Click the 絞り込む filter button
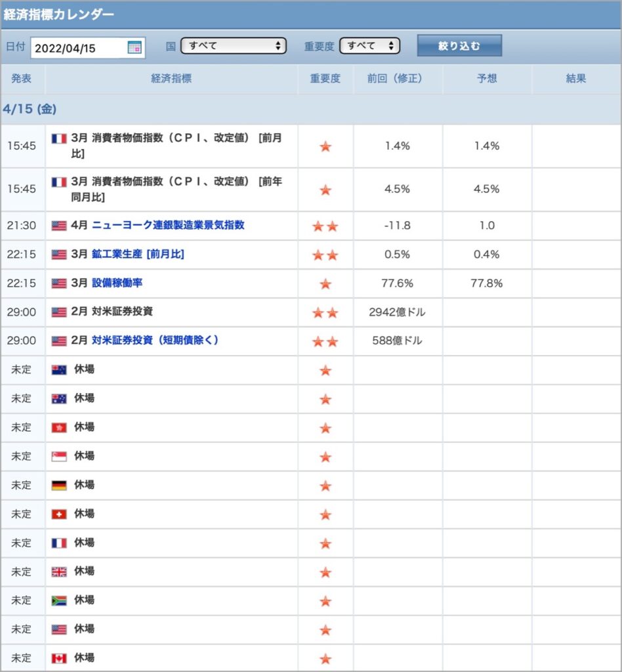 [459, 46]
